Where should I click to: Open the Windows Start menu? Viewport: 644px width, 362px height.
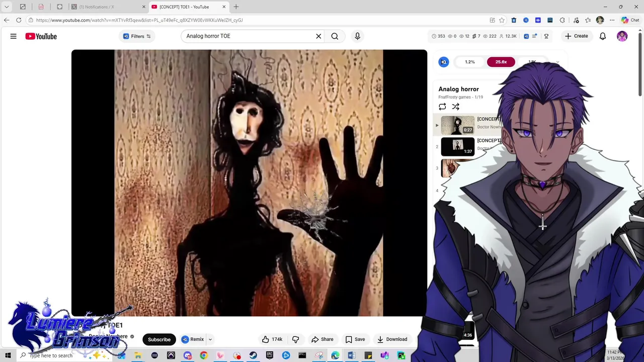click(x=8, y=355)
